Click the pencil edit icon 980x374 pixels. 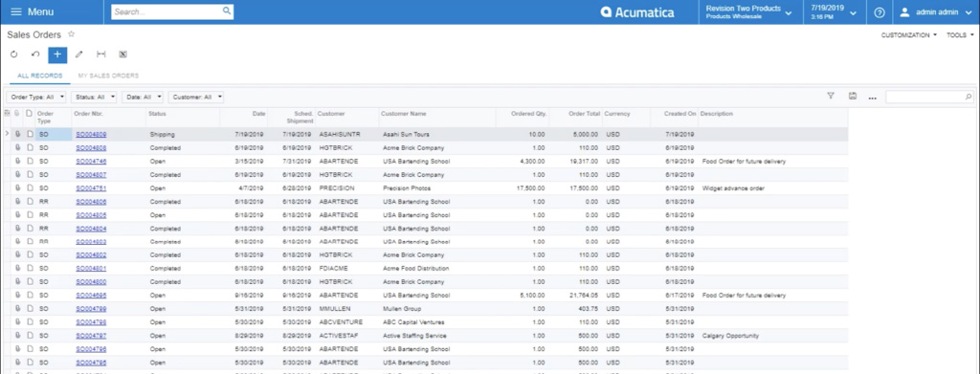coord(79,55)
